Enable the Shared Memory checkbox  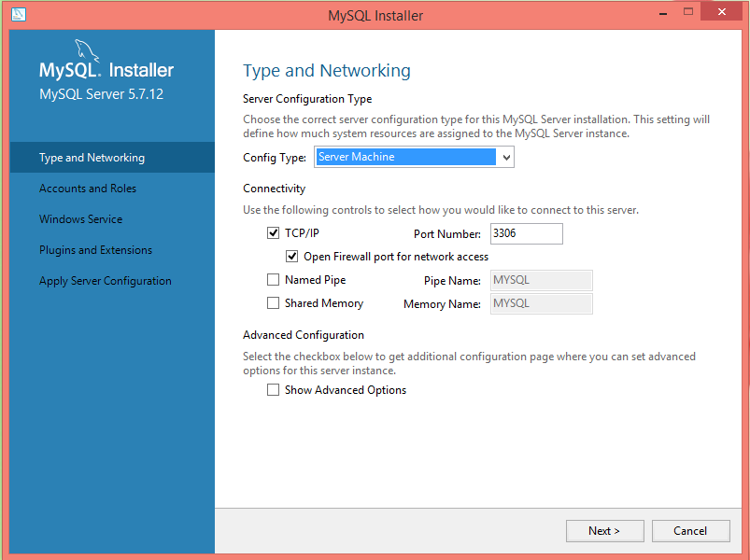[274, 303]
